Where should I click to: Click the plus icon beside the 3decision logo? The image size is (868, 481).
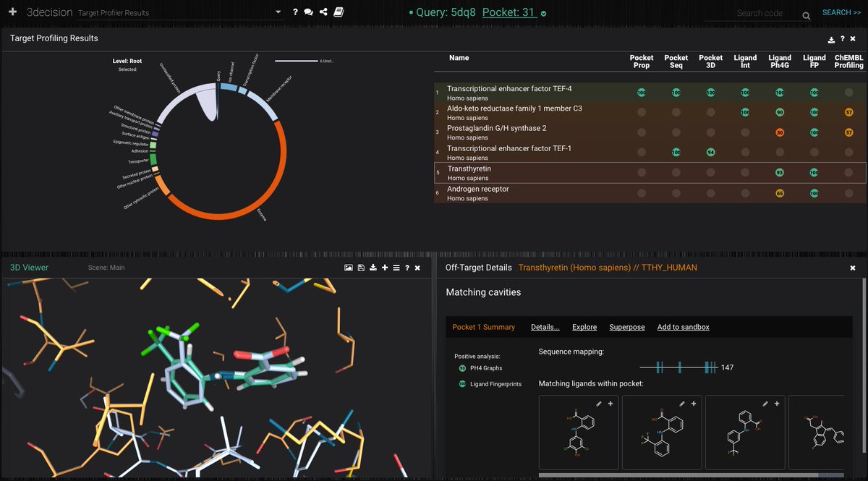click(12, 12)
